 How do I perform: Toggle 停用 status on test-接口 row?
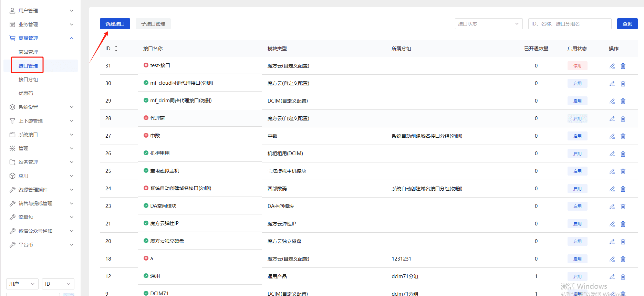pos(578,66)
